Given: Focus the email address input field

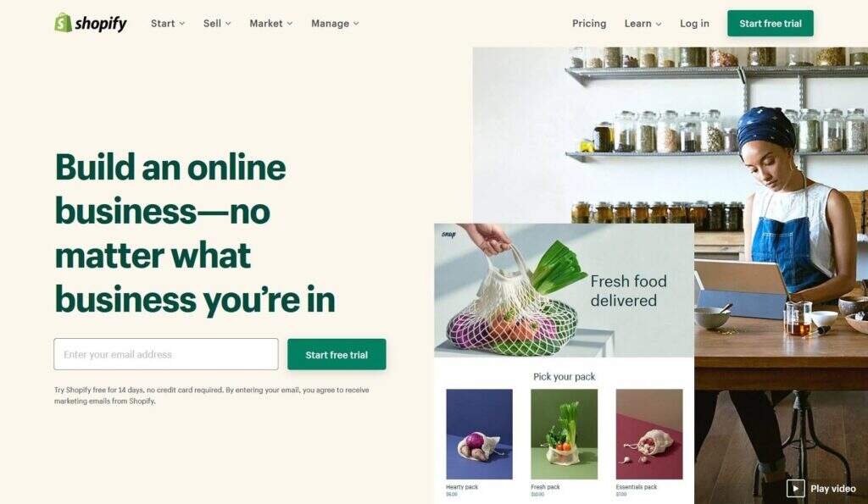Looking at the screenshot, I should (x=166, y=354).
